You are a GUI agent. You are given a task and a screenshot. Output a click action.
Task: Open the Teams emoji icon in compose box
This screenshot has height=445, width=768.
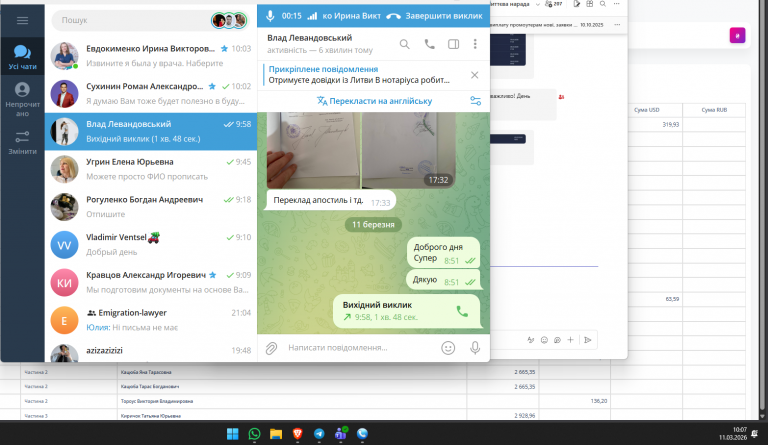544,340
